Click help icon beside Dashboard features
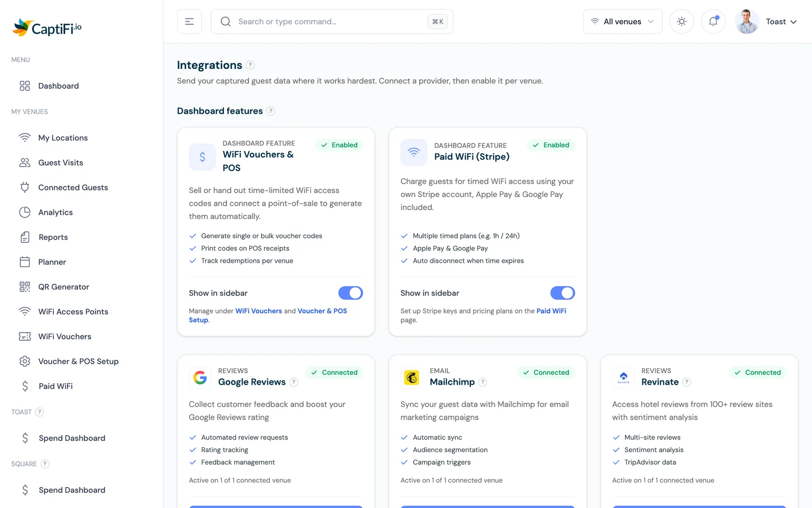Screen dimensions: 812x508 pyautogui.click(x=270, y=111)
